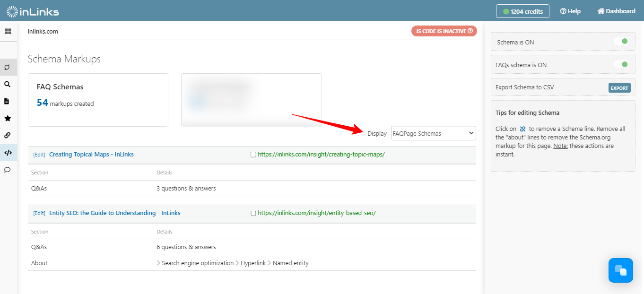Click the inlinks.com project name
This screenshot has height=294, width=644.
pos(43,32)
